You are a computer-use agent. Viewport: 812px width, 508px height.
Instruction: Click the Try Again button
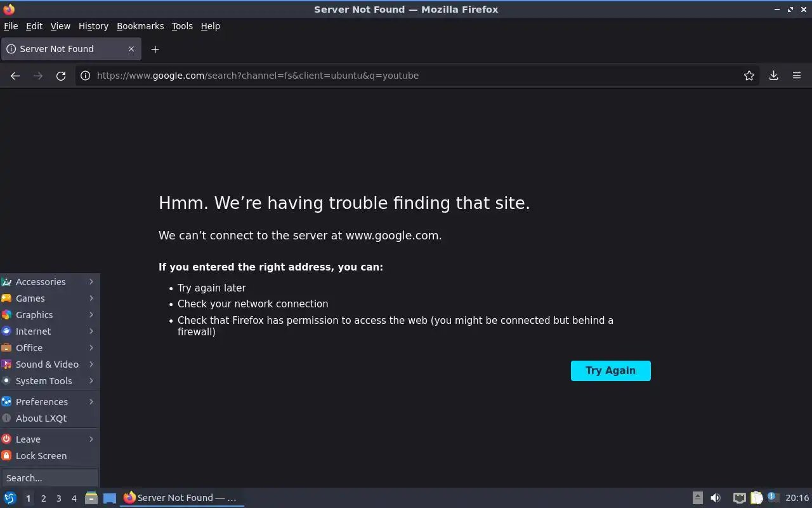pyautogui.click(x=611, y=371)
